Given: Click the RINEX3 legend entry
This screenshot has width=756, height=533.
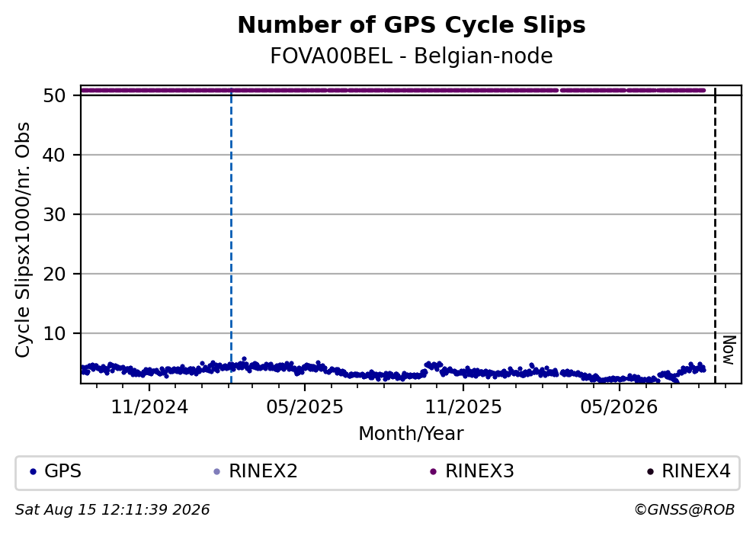Looking at the screenshot, I should coord(472,471).
